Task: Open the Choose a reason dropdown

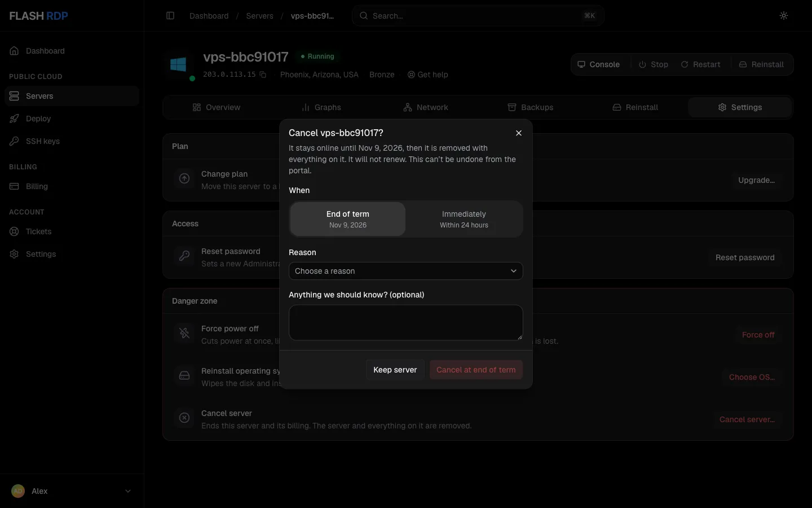Action: click(406, 271)
